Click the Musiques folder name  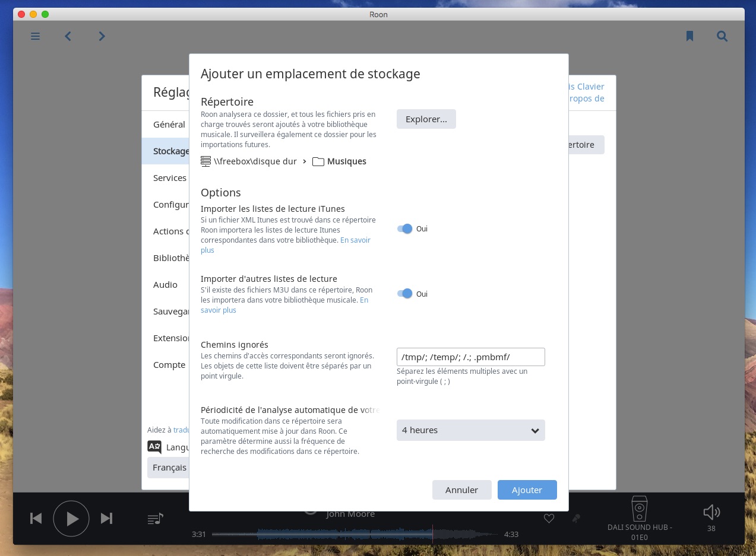[x=347, y=161]
